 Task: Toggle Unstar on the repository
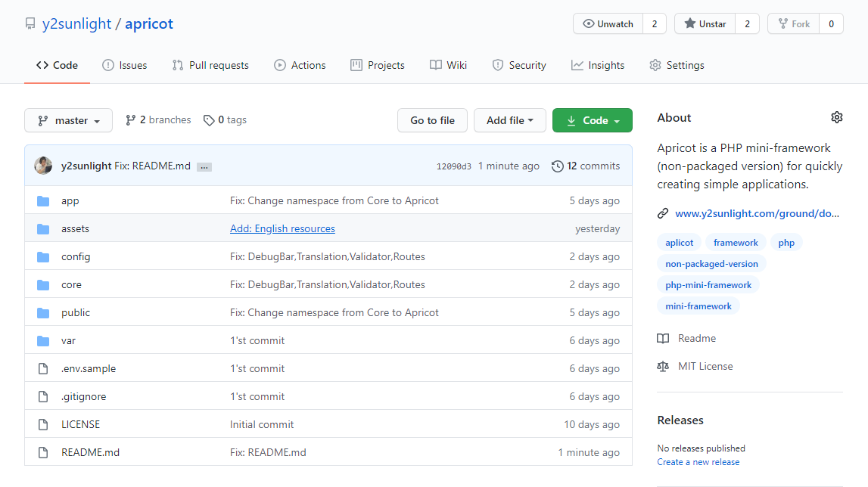[x=705, y=23]
